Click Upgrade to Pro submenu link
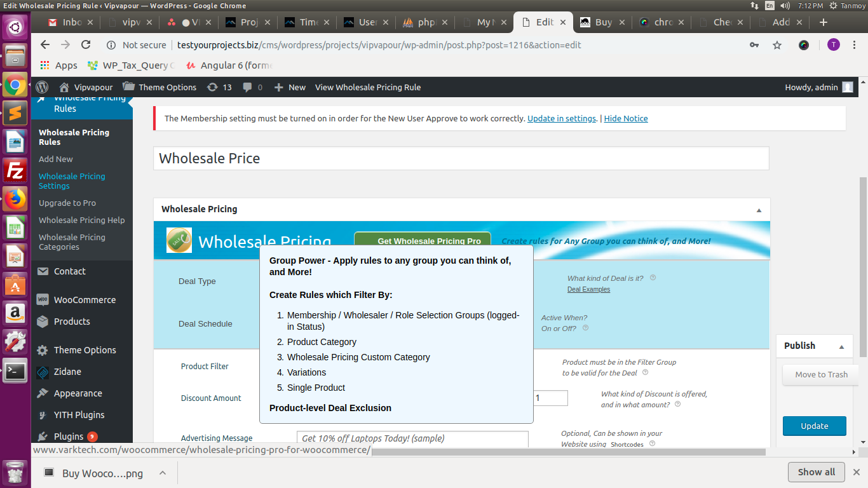The image size is (868, 488). 67,203
